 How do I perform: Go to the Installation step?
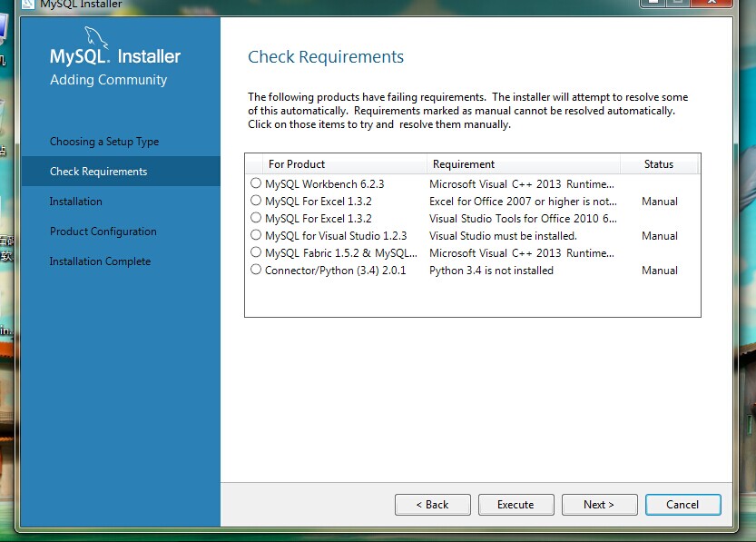75,202
